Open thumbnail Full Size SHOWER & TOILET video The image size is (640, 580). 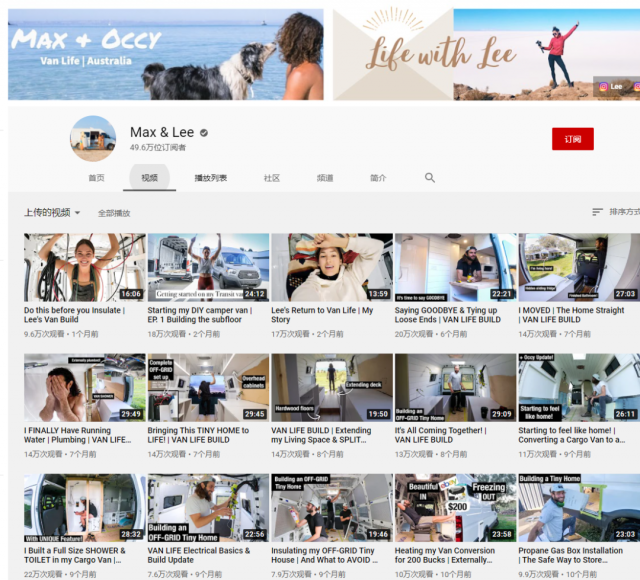pos(84,508)
